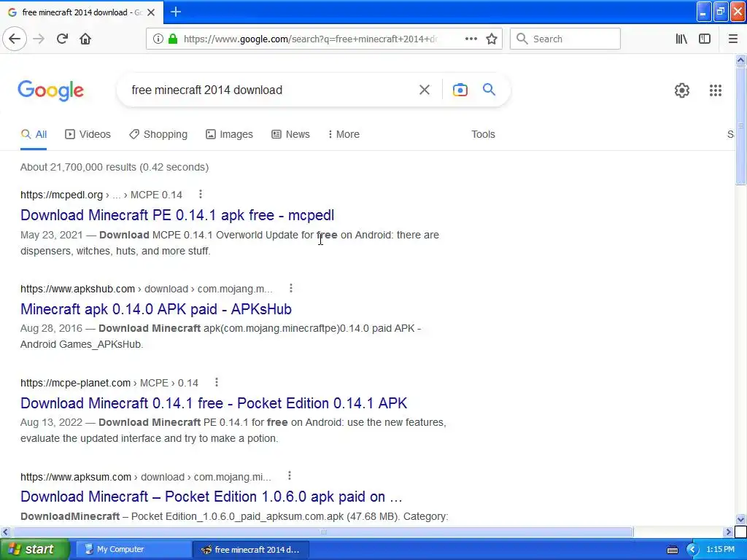This screenshot has height=560, width=747.
Task: Click the forward navigation arrow
Action: 39,39
